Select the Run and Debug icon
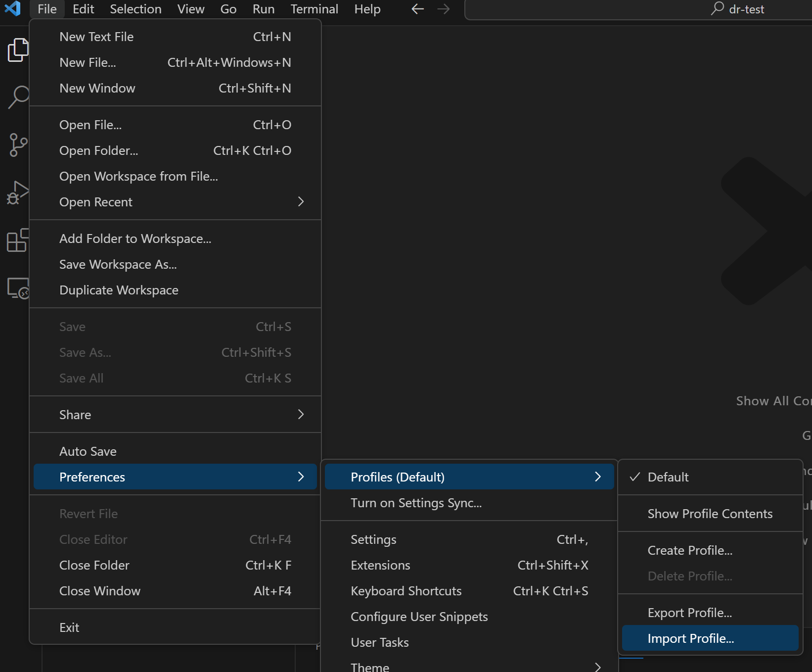 pos(18,193)
